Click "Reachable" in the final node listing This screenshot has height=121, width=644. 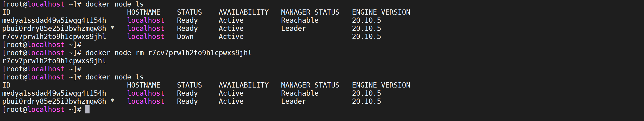click(x=300, y=93)
